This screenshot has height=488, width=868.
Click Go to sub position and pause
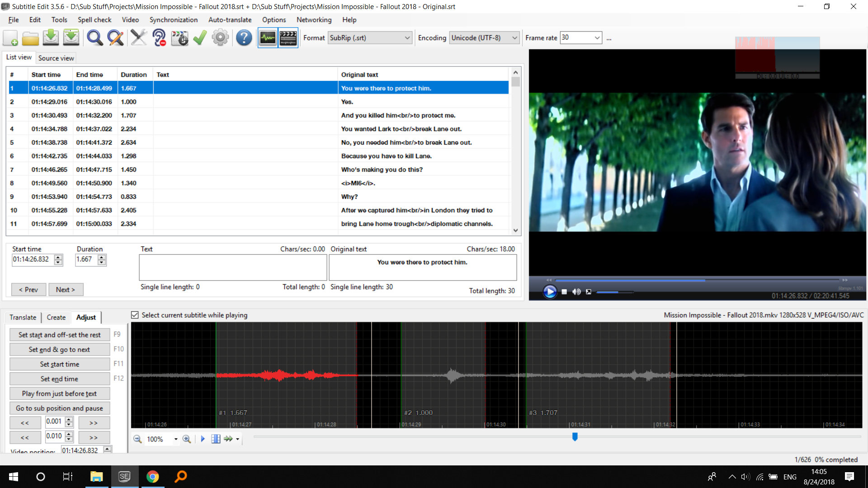(x=60, y=408)
